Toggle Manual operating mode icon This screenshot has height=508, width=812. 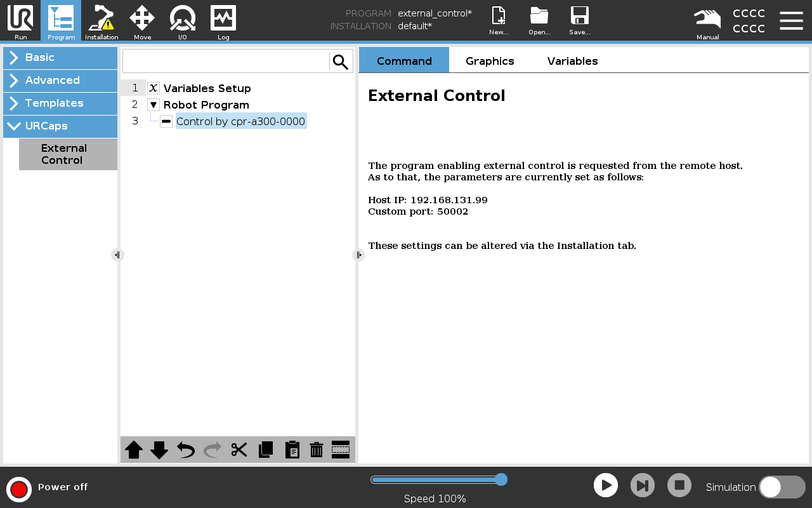coord(707,20)
